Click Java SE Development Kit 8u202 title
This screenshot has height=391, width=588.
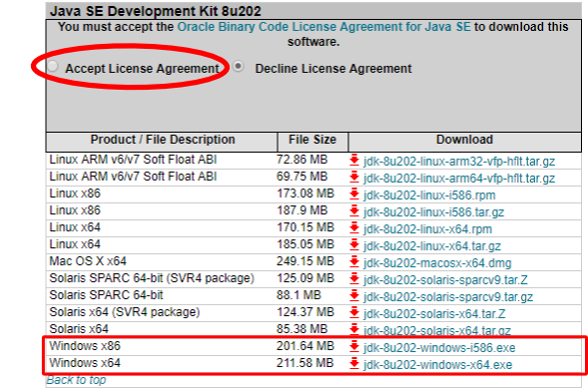point(156,11)
